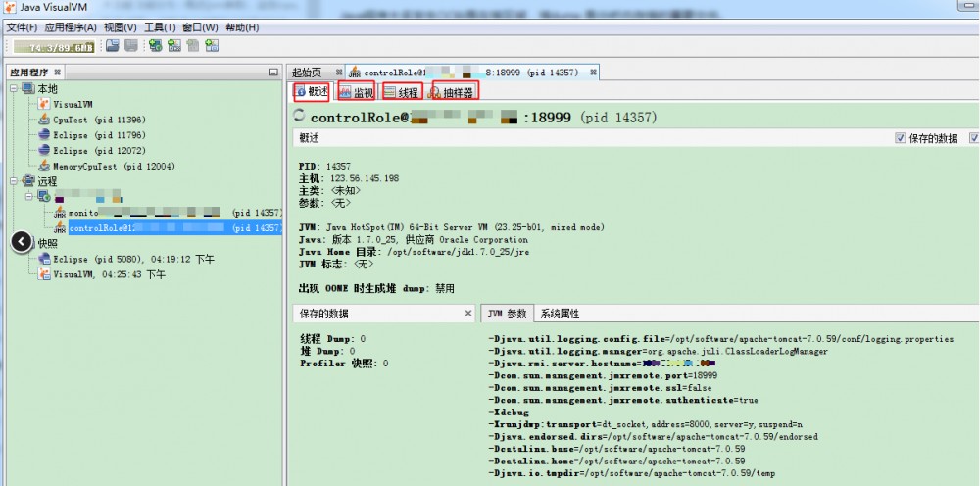This screenshot has width=980, height=486.
Task: Open the 应用程序(A) menu
Action: click(x=70, y=27)
